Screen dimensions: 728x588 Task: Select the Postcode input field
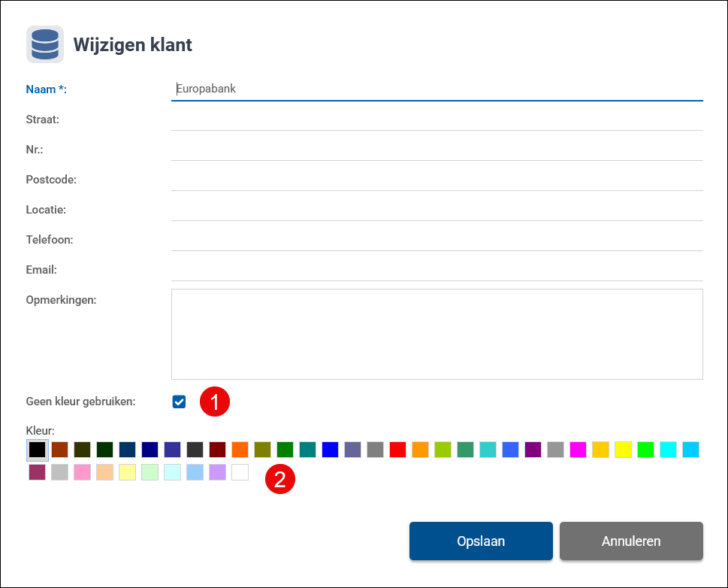436,179
